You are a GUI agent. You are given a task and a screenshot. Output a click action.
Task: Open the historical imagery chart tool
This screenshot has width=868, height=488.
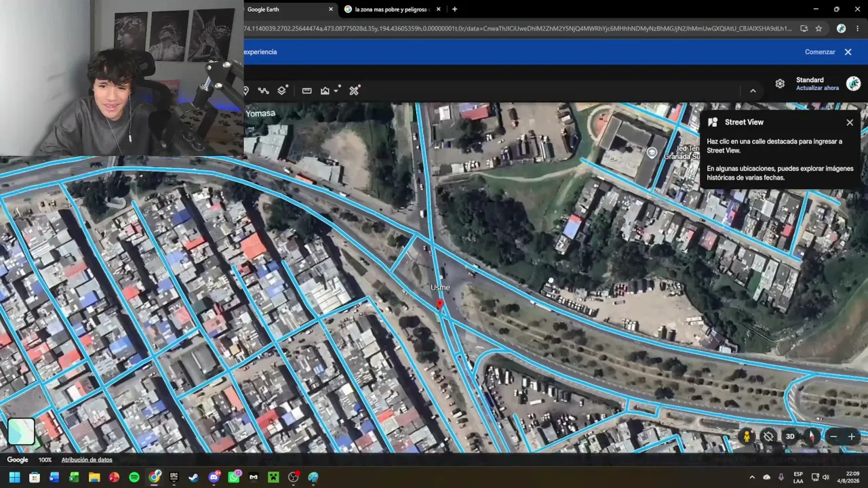tap(325, 91)
